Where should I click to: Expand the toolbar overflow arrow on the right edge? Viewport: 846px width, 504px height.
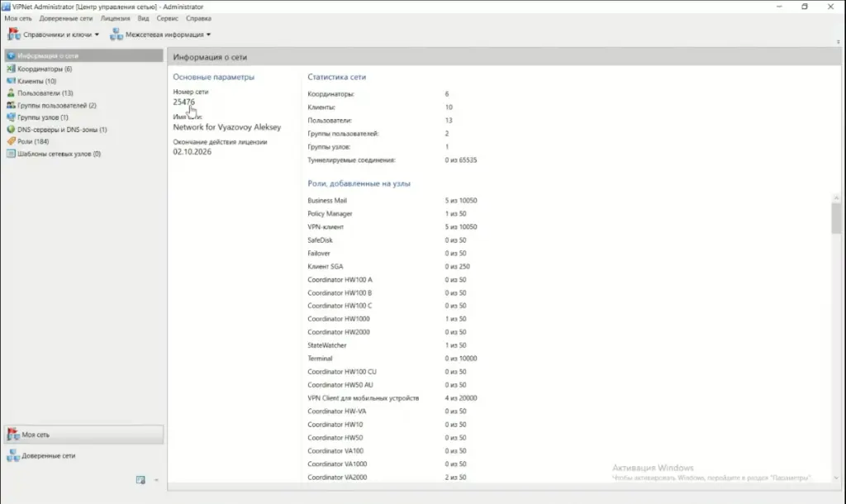click(838, 42)
